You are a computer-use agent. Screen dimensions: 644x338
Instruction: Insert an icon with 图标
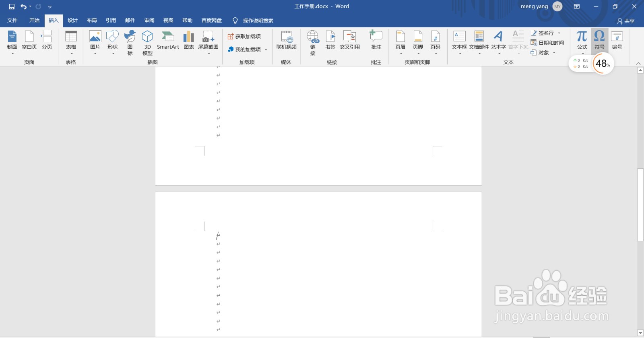coord(130,43)
